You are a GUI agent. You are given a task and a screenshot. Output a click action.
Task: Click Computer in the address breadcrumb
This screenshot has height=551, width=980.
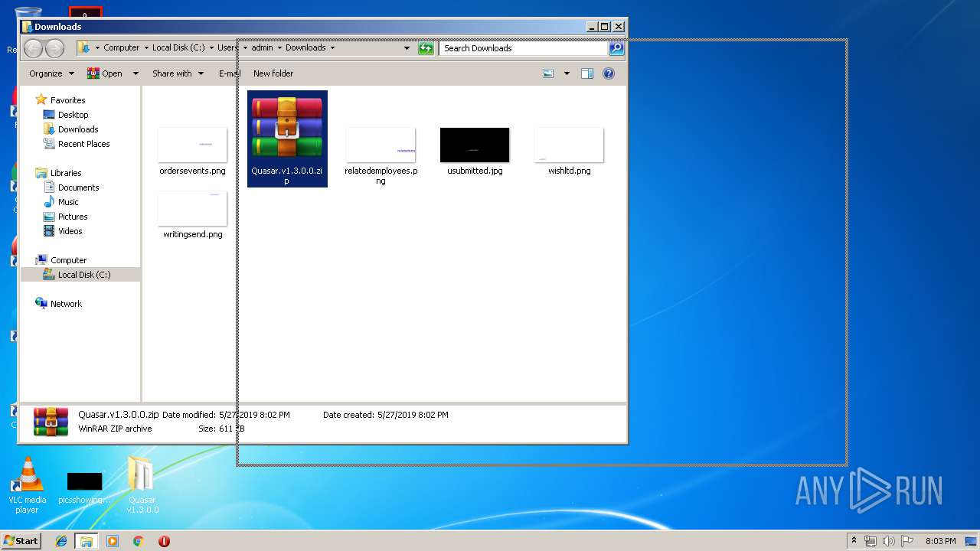point(122,47)
